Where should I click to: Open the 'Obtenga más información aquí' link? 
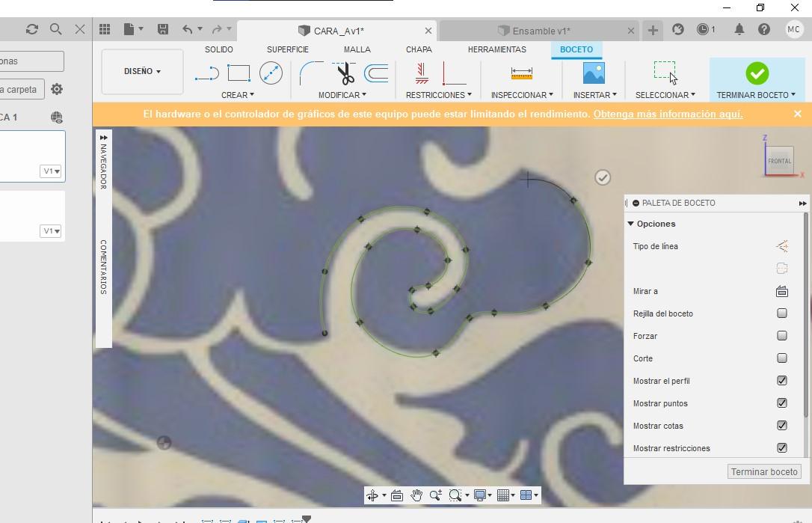point(668,114)
